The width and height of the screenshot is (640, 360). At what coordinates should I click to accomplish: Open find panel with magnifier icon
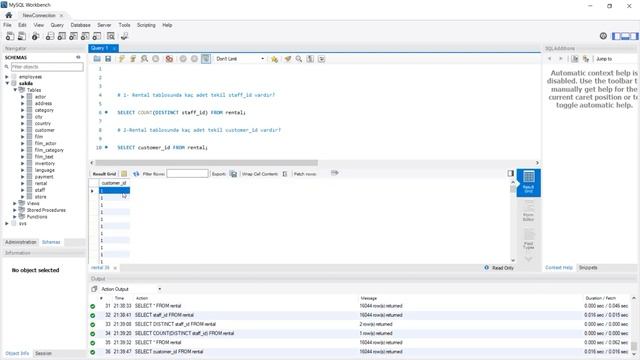(x=299, y=59)
